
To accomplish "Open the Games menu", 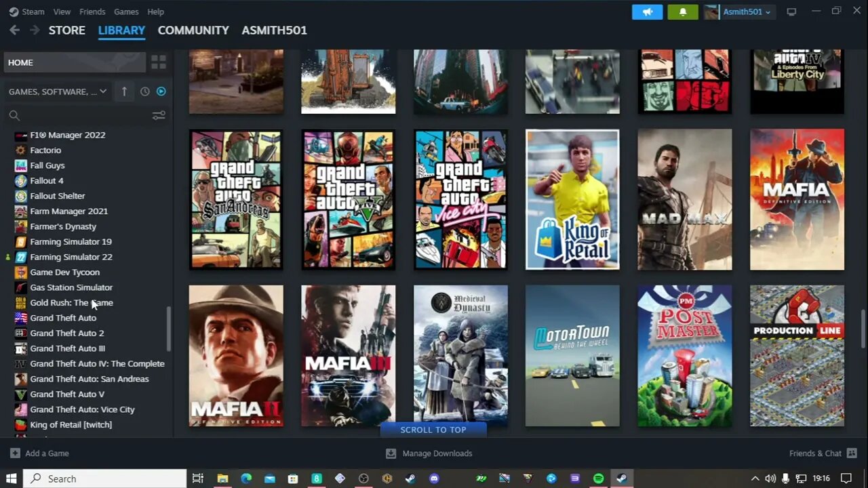I will click(126, 12).
